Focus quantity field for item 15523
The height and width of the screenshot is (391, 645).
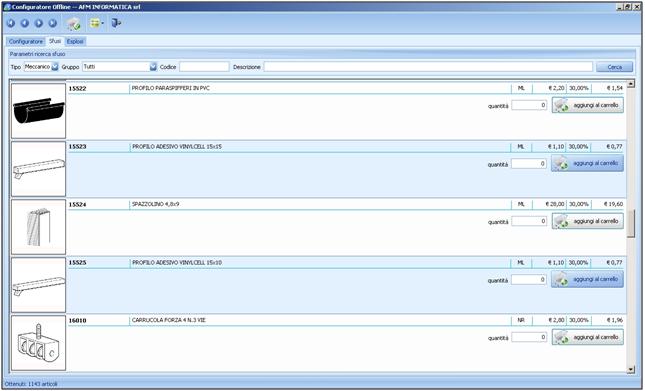pos(529,164)
